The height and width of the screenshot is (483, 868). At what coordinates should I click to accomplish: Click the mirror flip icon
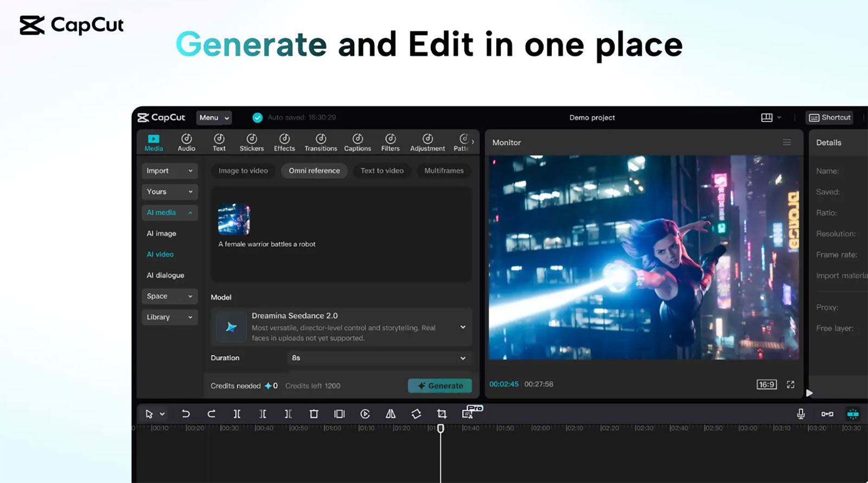(x=391, y=414)
